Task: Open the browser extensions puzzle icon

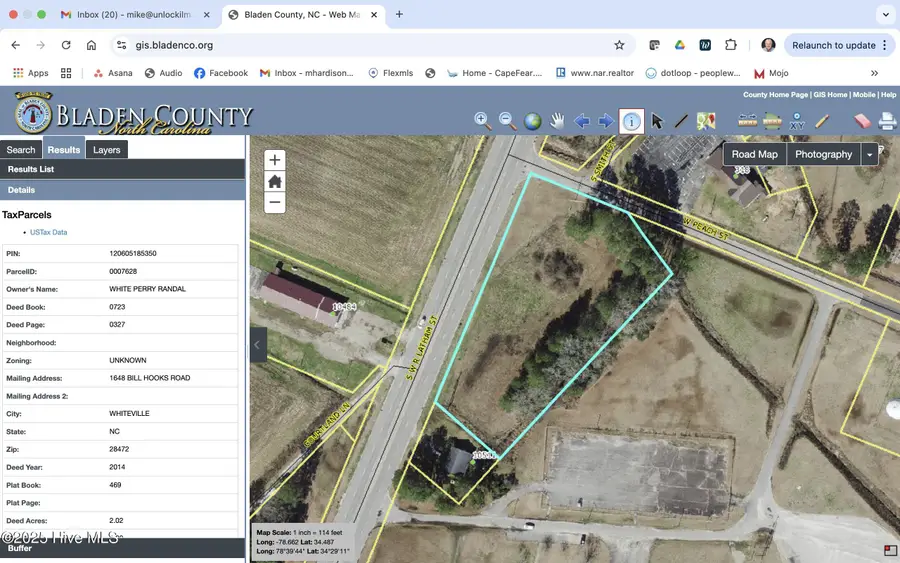Action: tap(731, 45)
